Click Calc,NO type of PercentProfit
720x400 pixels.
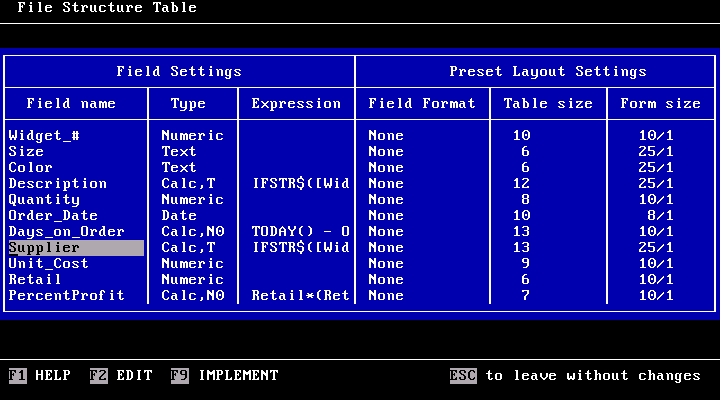point(192,295)
